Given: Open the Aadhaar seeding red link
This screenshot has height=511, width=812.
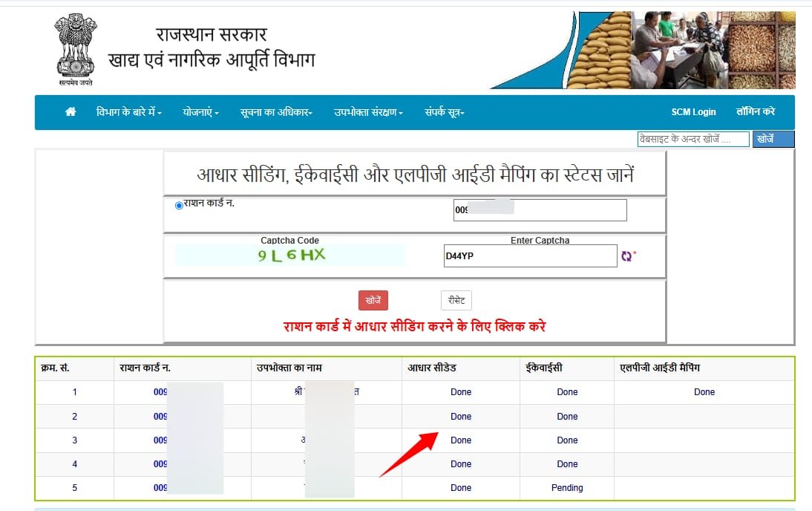Looking at the screenshot, I should [x=414, y=327].
